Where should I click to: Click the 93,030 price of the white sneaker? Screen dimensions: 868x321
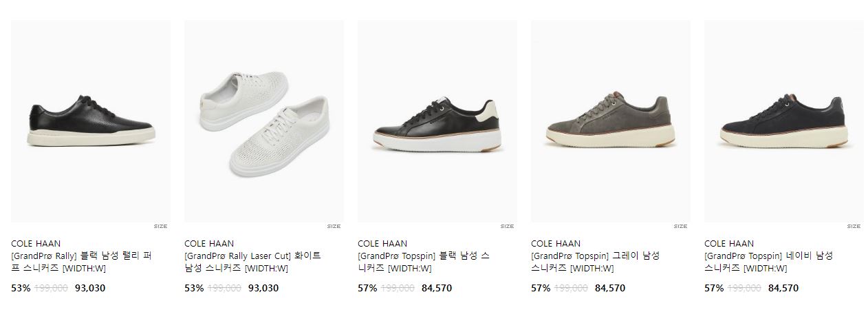point(263,288)
